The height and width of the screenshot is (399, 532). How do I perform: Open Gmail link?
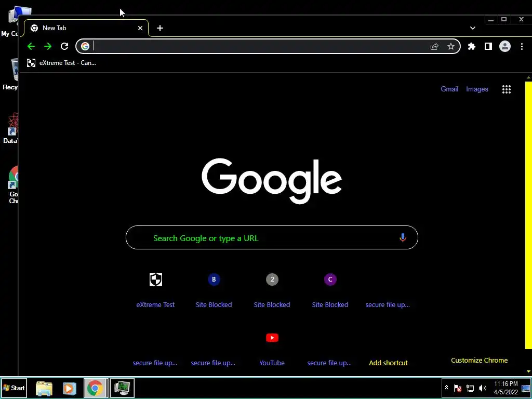(x=449, y=89)
